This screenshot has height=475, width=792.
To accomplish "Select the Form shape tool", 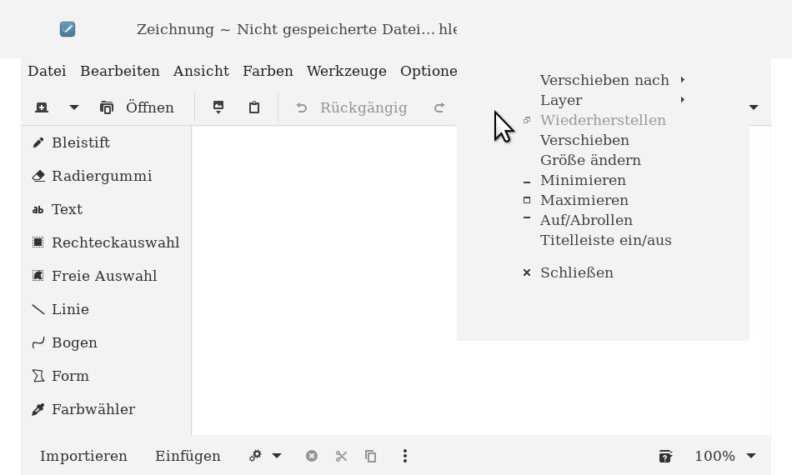I will click(x=70, y=376).
